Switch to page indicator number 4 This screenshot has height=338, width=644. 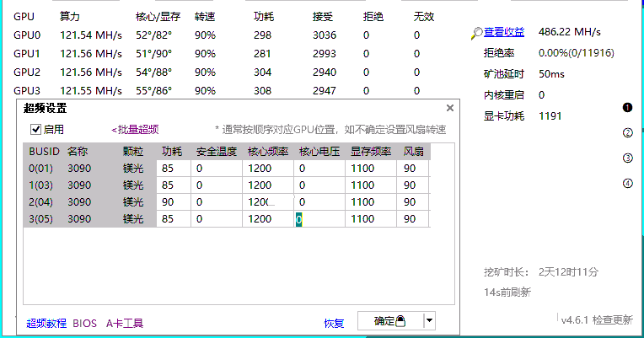627,183
